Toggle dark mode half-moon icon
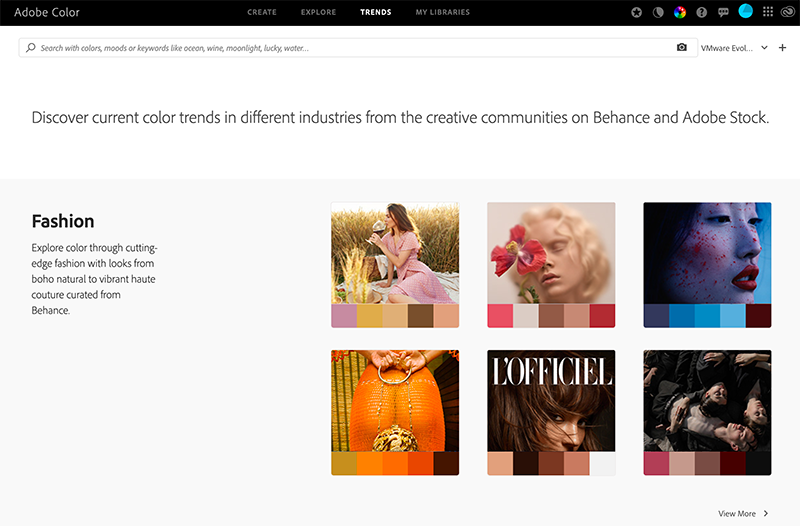The width and height of the screenshot is (800, 526). (658, 13)
